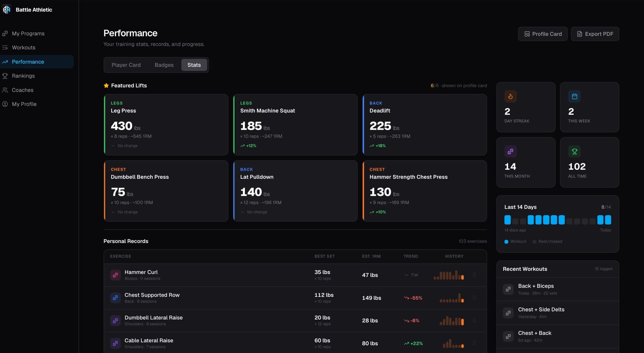The height and width of the screenshot is (353, 644).
Task: Click the Rankings trophy icon in sidebar
Action: pyautogui.click(x=5, y=76)
